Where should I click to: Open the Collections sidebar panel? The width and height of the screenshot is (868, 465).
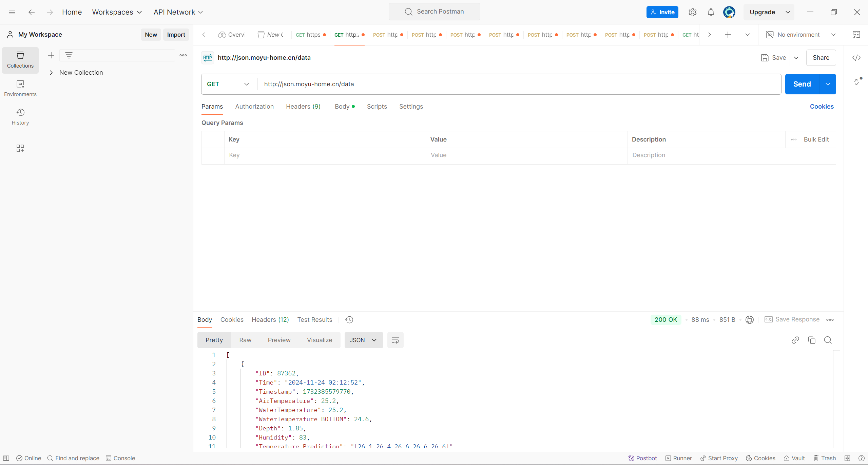(20, 60)
